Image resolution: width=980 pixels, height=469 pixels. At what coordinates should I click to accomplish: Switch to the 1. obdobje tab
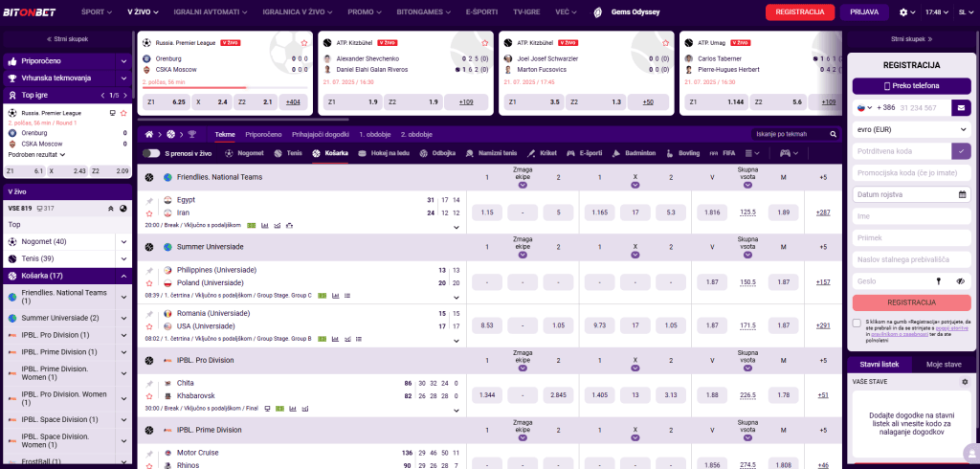click(375, 134)
